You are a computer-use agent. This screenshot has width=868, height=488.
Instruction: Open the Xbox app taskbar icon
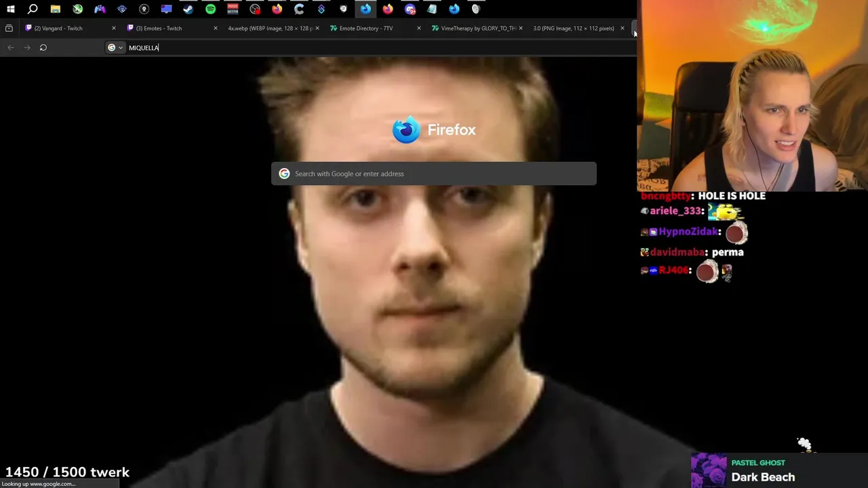(x=77, y=9)
